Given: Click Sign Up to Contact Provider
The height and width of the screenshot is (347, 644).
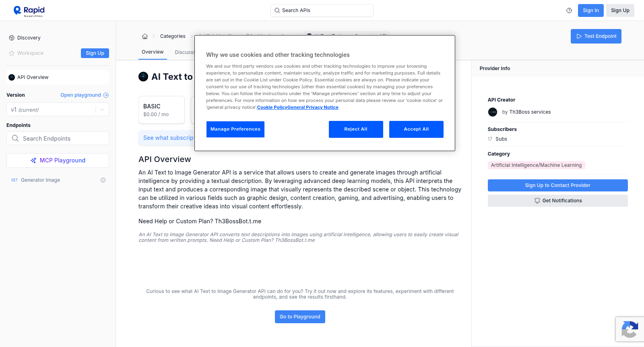Looking at the screenshot, I should [x=557, y=185].
